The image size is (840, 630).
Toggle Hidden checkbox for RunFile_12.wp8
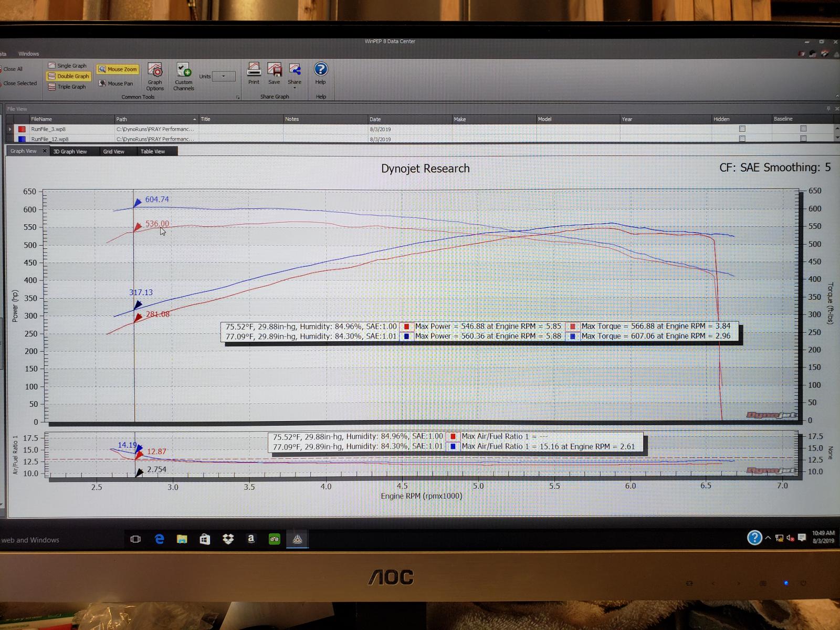tap(742, 139)
